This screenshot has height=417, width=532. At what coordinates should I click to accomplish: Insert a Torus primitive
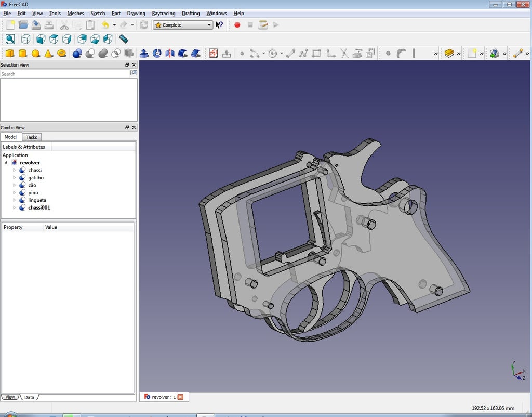tap(62, 53)
